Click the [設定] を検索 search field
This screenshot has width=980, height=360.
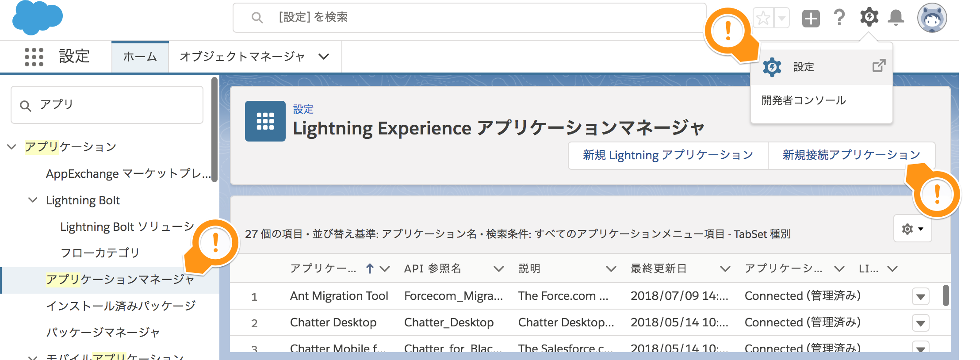click(470, 18)
